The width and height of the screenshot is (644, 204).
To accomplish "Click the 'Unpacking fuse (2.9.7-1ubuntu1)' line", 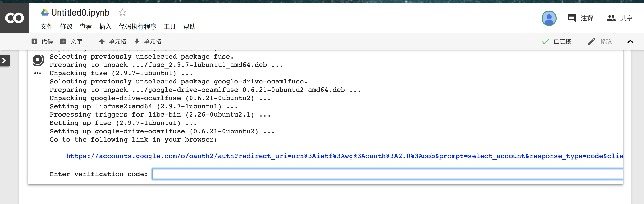I will (121, 73).
